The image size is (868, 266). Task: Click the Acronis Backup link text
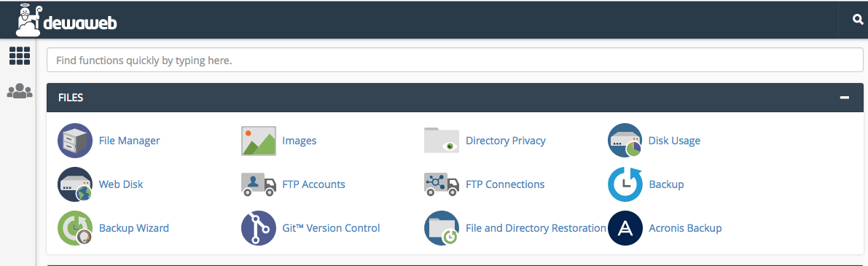coord(685,228)
